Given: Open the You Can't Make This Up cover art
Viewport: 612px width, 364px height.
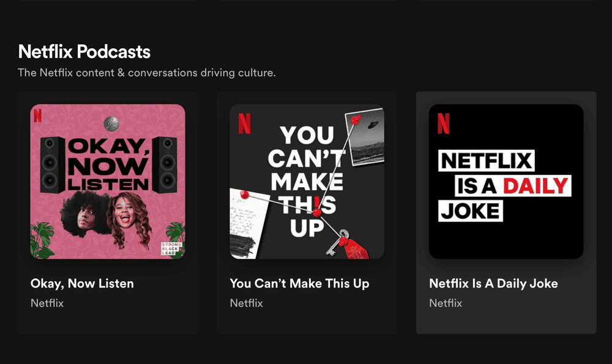Looking at the screenshot, I should pos(307,182).
